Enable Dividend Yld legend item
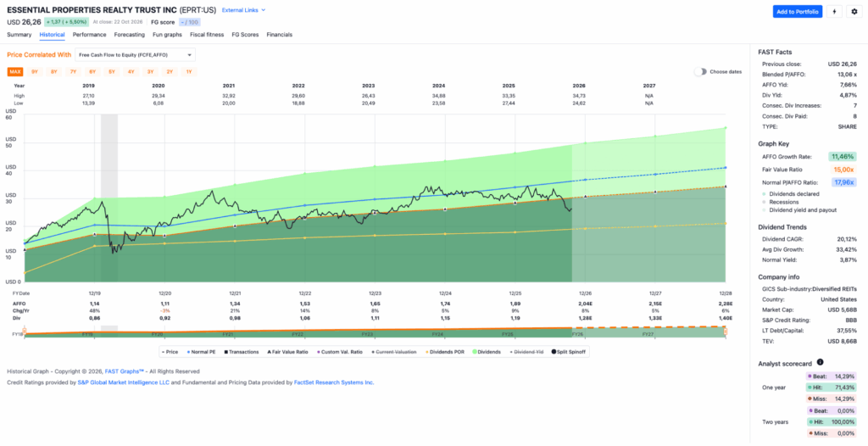This screenshot has height=446, width=868. [527, 352]
